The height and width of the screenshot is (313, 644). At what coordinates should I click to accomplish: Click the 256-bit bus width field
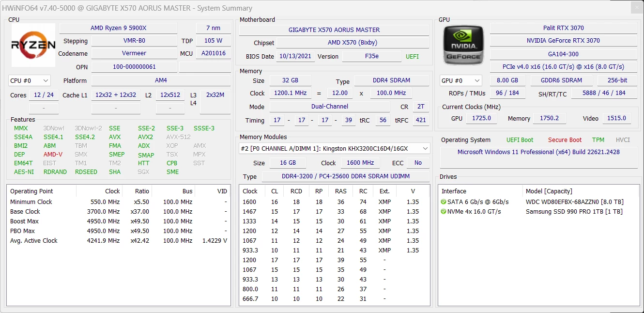pos(617,80)
